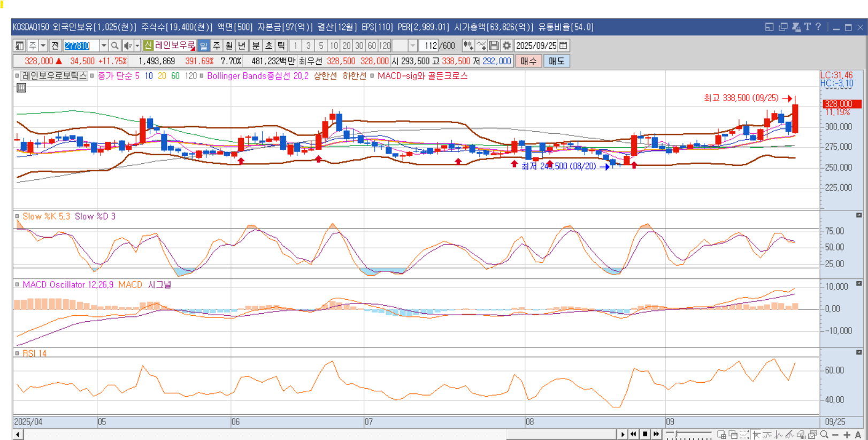Toggle the MACD-sig 골든크로스 indicator square
The width and height of the screenshot is (868, 440).
click(x=372, y=76)
